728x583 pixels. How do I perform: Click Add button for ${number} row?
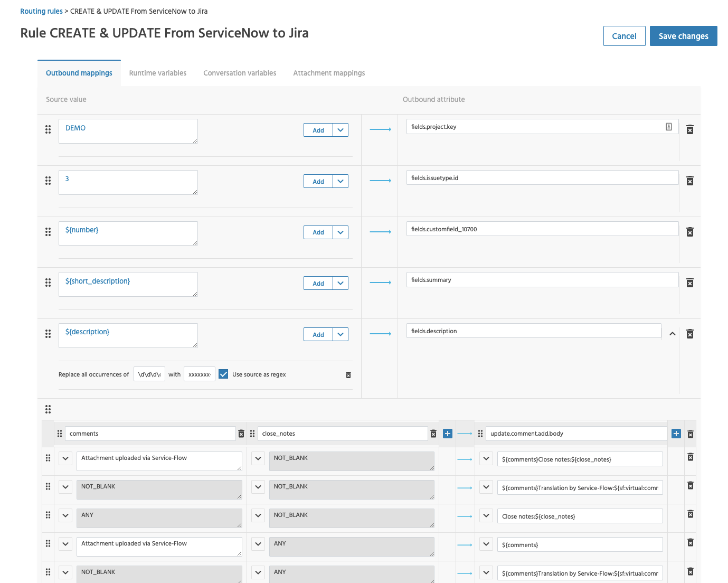click(x=318, y=232)
